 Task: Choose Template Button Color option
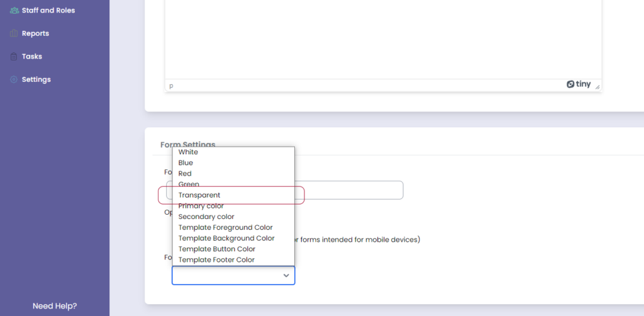tap(217, 249)
